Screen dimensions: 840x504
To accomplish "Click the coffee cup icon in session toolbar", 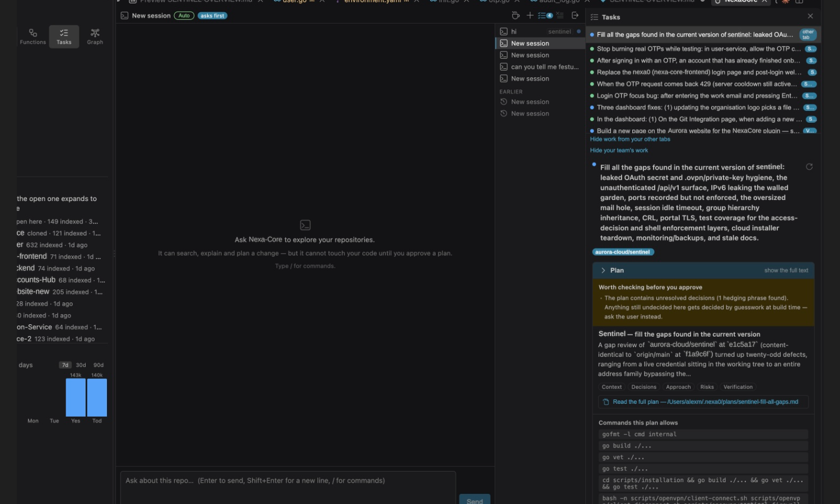I will (x=516, y=16).
